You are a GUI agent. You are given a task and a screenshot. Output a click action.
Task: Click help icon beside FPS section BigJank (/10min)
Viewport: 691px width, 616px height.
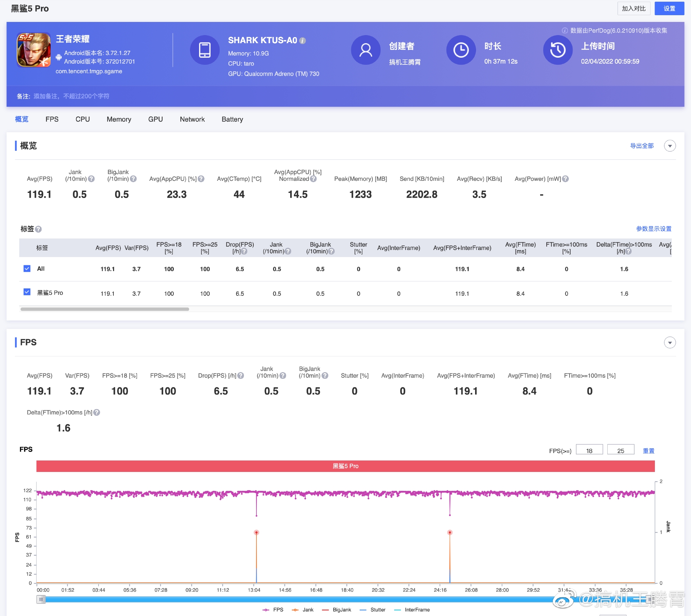pos(325,376)
